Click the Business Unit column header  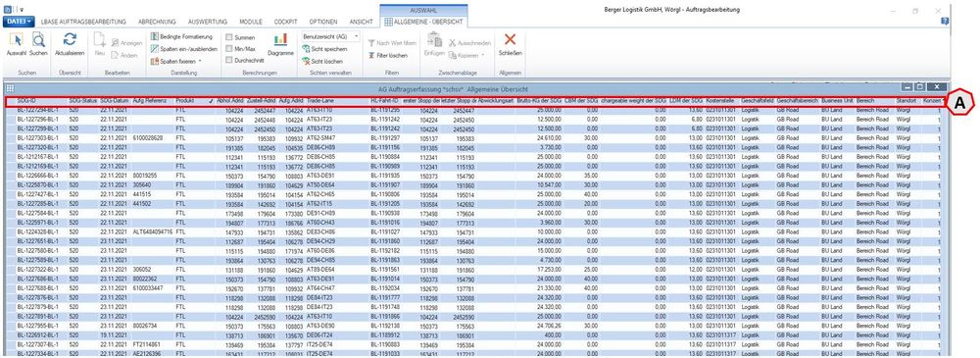(837, 101)
